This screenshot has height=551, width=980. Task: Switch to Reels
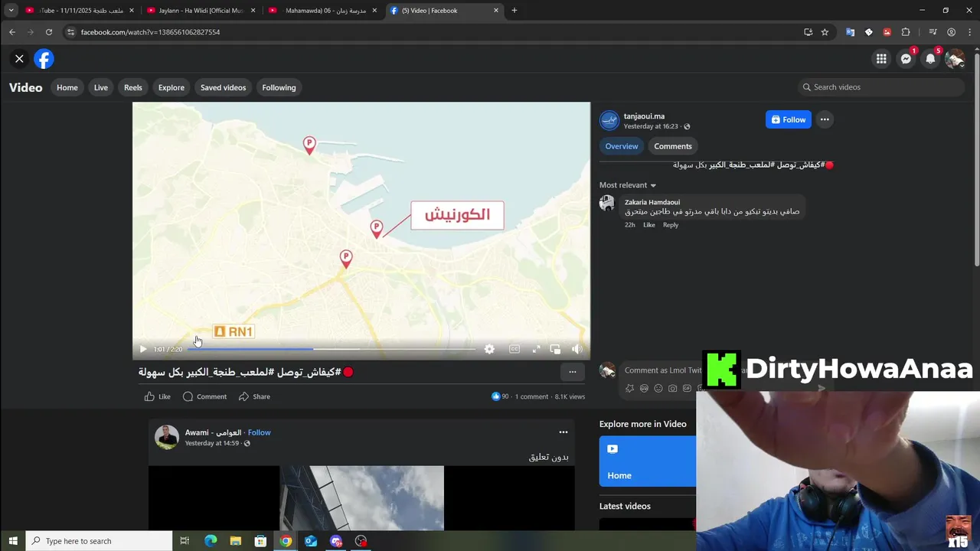pyautogui.click(x=133, y=87)
